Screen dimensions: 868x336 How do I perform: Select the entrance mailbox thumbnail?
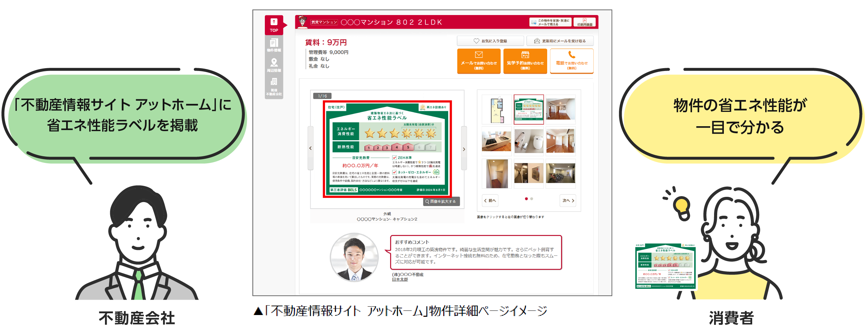(529, 173)
